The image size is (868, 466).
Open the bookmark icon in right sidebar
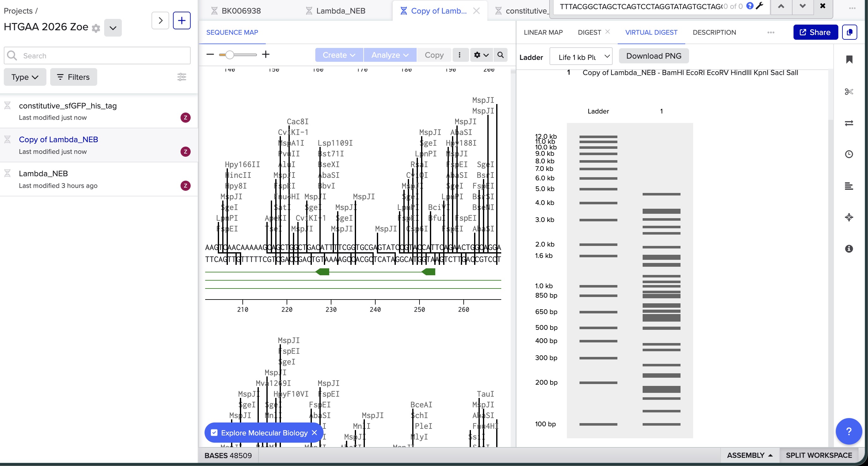[x=849, y=60]
